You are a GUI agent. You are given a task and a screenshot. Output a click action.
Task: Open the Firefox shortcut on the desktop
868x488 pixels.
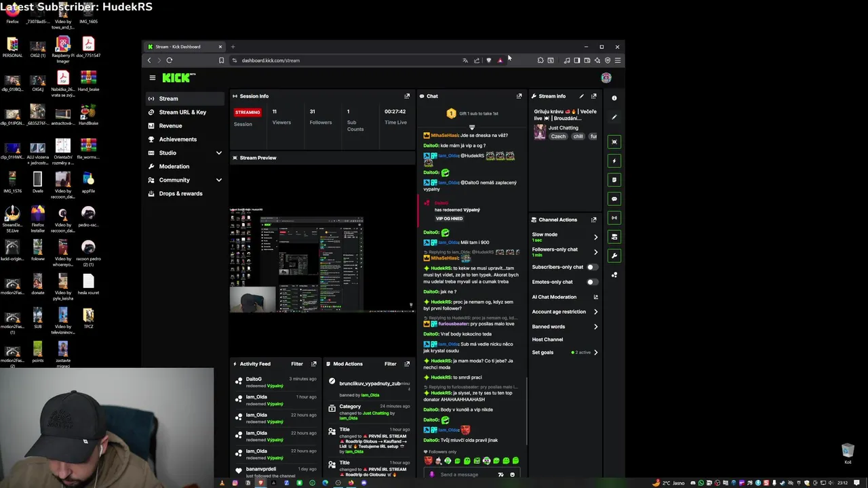click(12, 14)
